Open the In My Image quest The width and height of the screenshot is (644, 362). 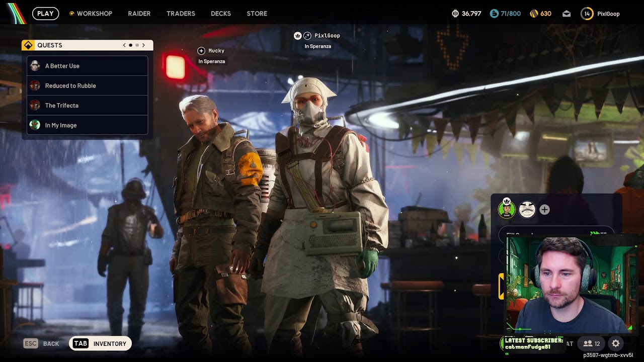tap(88, 125)
